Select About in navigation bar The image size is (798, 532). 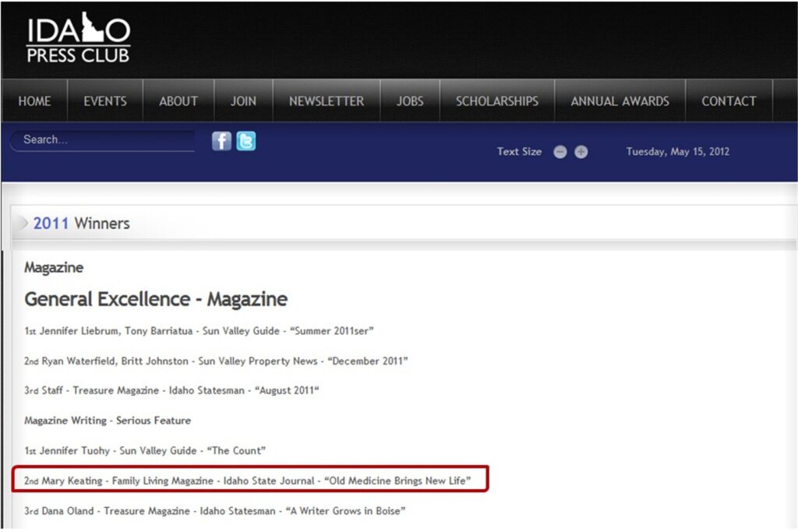[178, 101]
